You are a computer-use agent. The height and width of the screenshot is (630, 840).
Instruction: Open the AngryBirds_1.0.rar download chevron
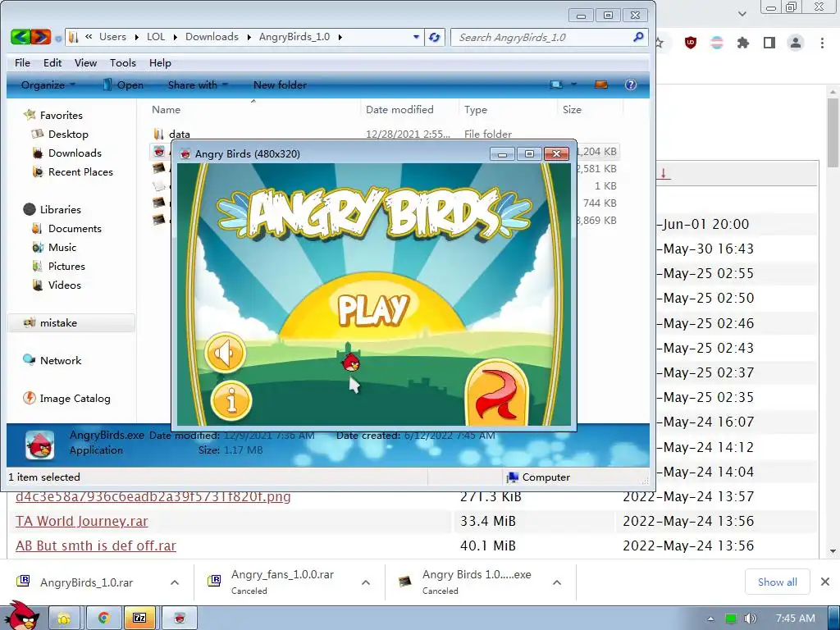175,582
